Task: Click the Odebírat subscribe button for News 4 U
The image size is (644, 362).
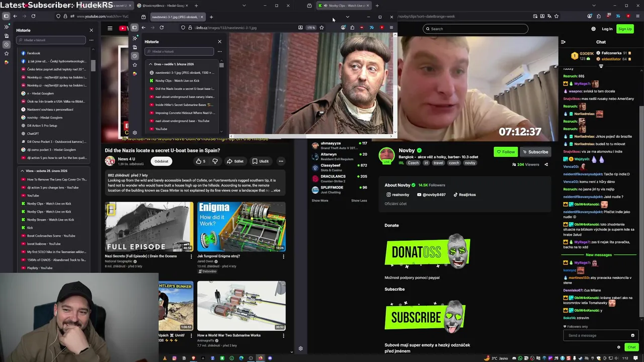Action: click(x=162, y=161)
